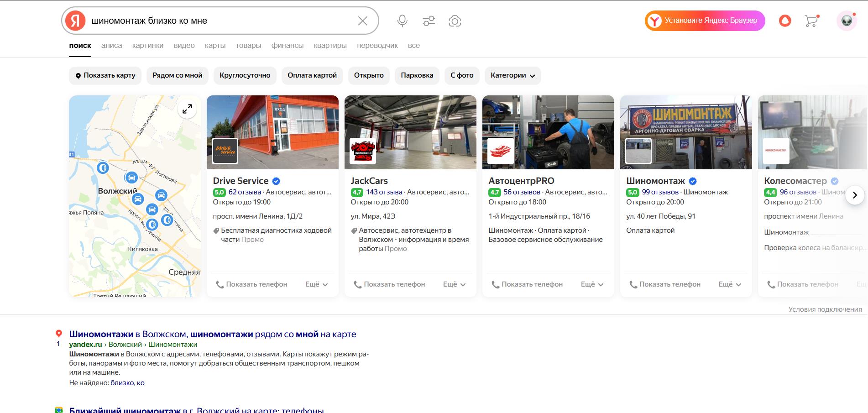Open search settings sliders icon
This screenshot has width=868, height=413.
(x=429, y=21)
